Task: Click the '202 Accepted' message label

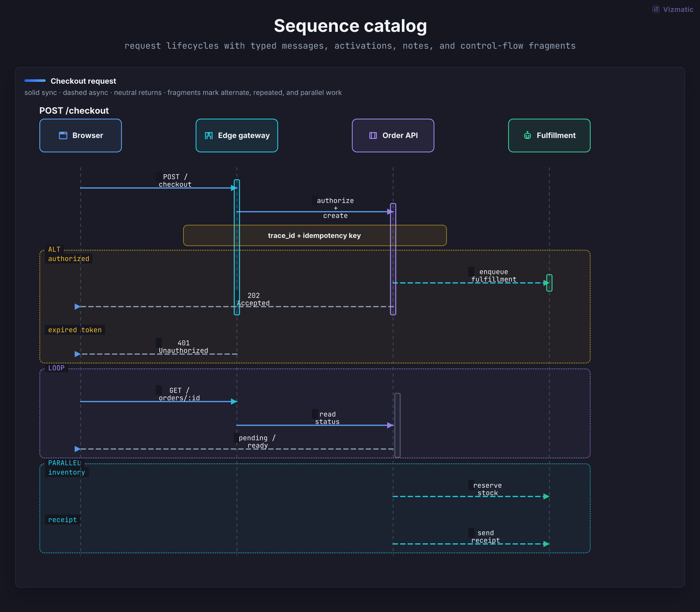Action: (253, 299)
